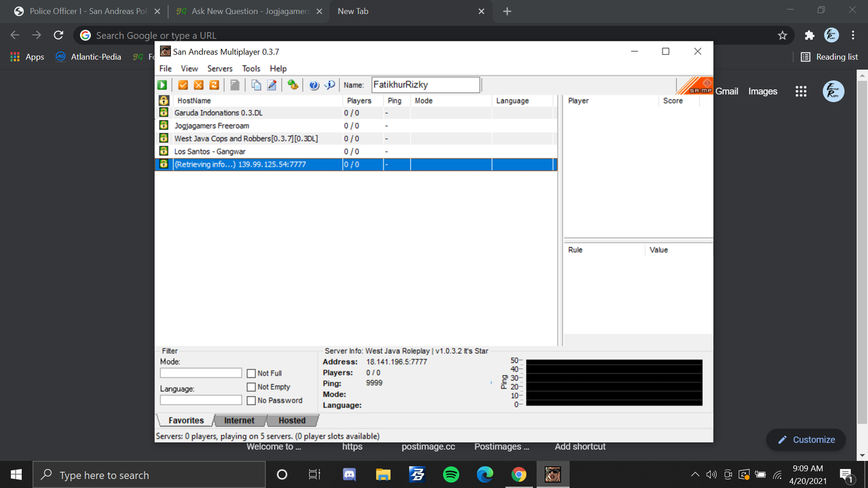Screen dimensions: 868x488
Task: Open SA-MP Settings via green gear icon
Action: (293, 85)
